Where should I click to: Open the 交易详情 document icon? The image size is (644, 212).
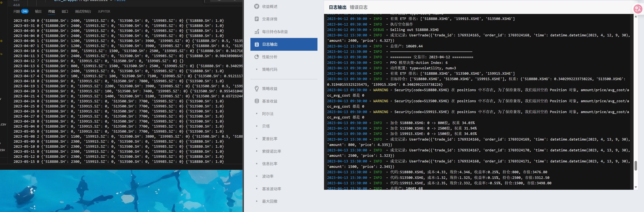coord(257,19)
